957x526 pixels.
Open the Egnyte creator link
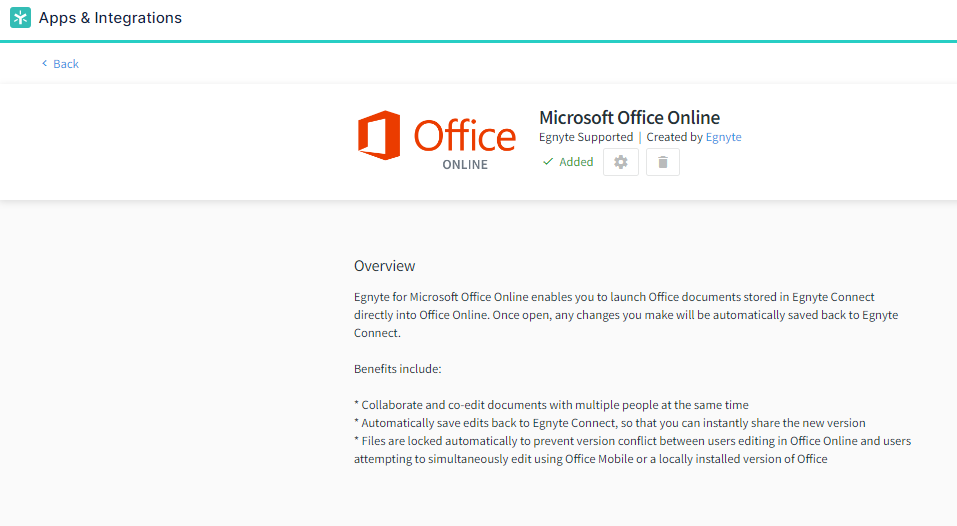pyautogui.click(x=723, y=137)
